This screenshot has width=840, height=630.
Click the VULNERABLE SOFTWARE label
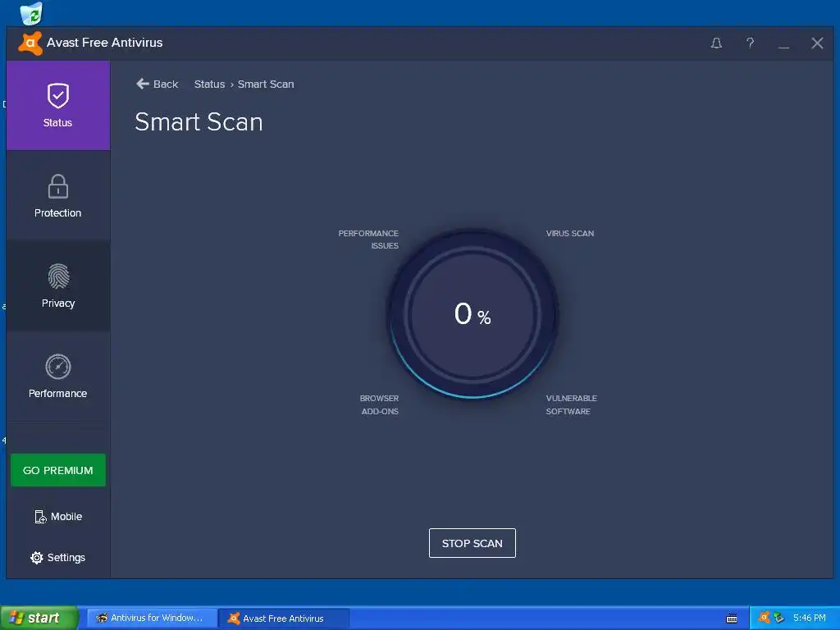pos(571,404)
